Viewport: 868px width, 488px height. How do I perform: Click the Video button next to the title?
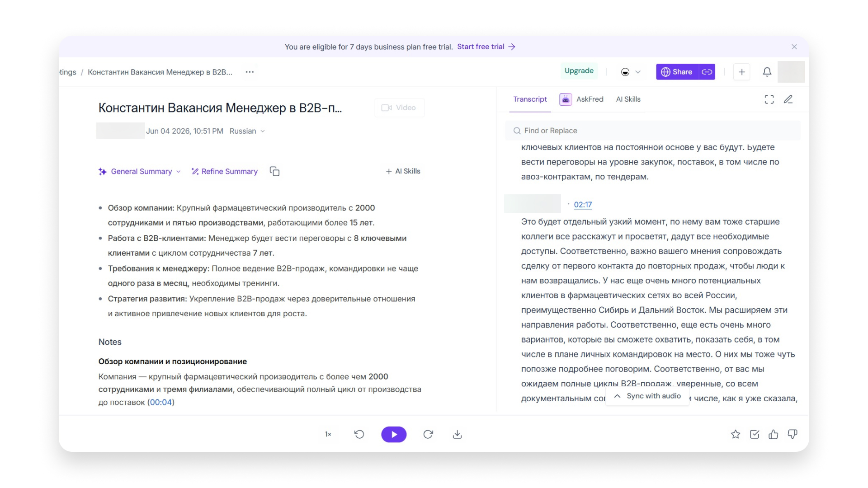pos(399,108)
